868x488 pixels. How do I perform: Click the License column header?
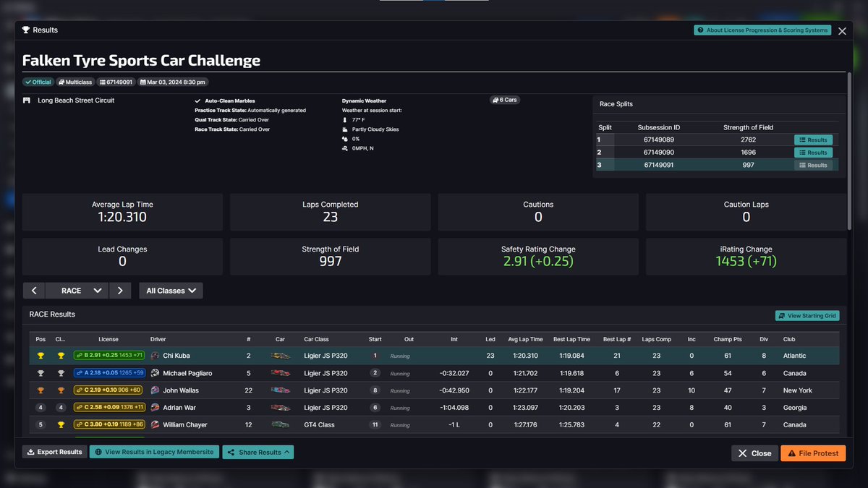pyautogui.click(x=109, y=339)
